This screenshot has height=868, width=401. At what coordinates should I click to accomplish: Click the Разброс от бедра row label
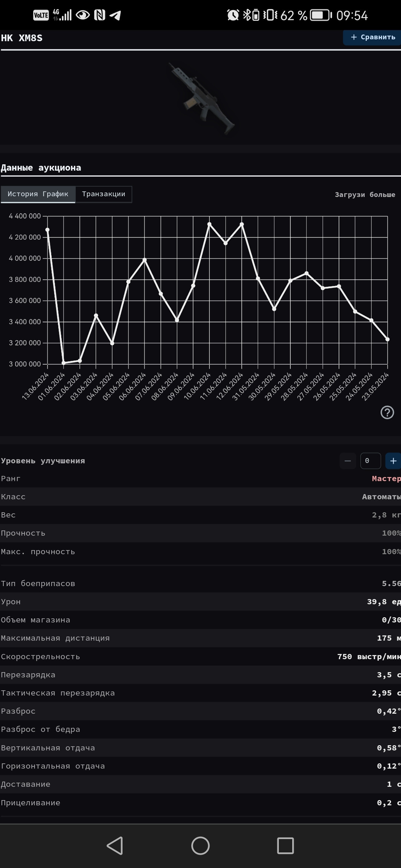pyautogui.click(x=40, y=729)
